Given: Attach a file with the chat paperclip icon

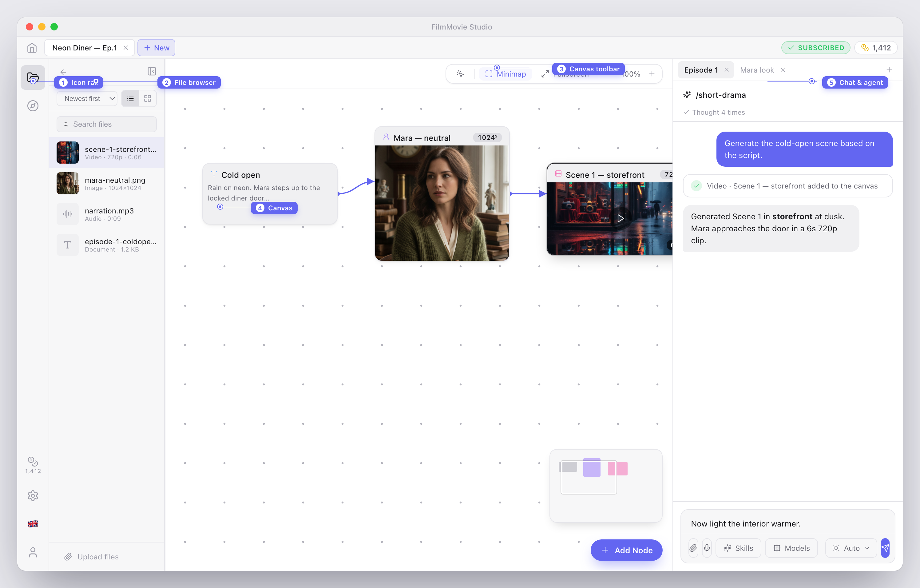Looking at the screenshot, I should 693,548.
